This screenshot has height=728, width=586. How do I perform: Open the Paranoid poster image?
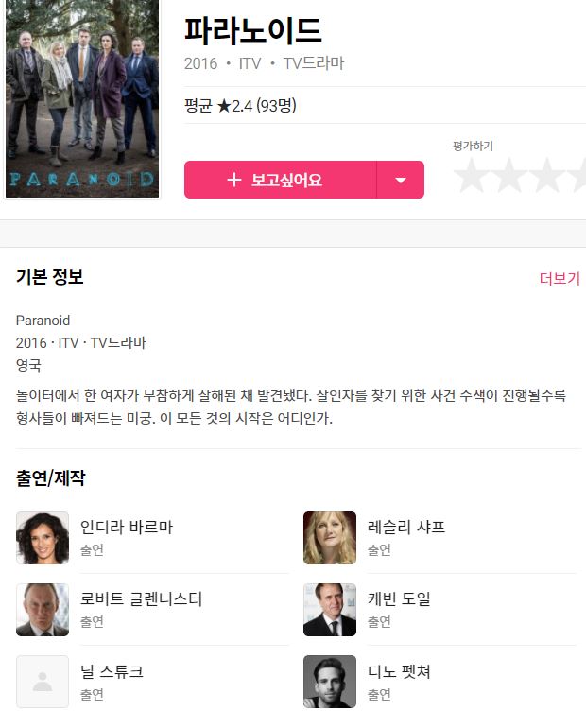point(82,98)
